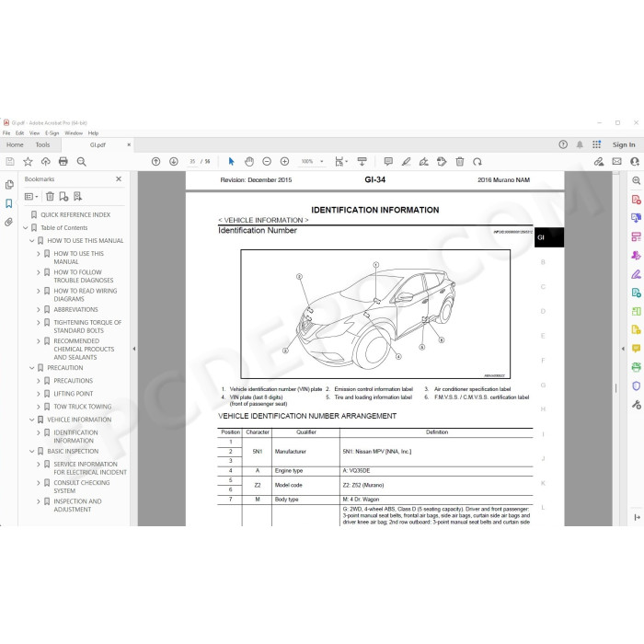The width and height of the screenshot is (644, 644).
Task: Open CONSULT CHECKING SYSTEM bookmark
Action: click(82, 487)
